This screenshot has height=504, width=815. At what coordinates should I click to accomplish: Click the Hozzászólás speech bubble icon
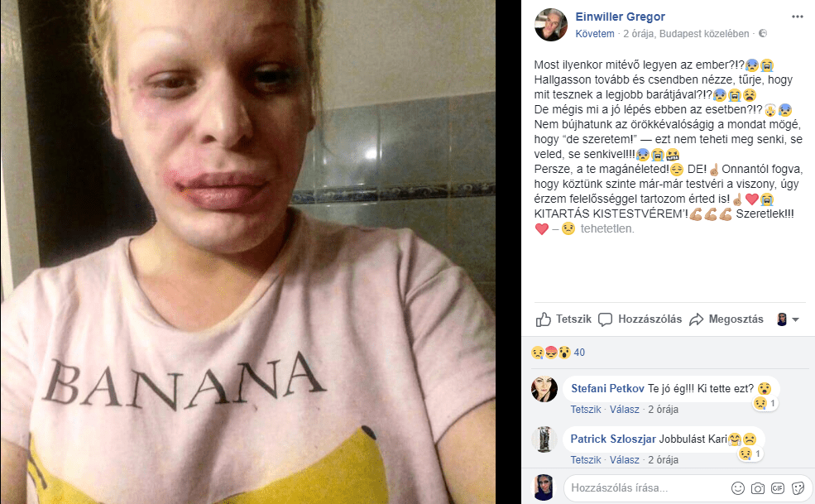tap(605, 319)
